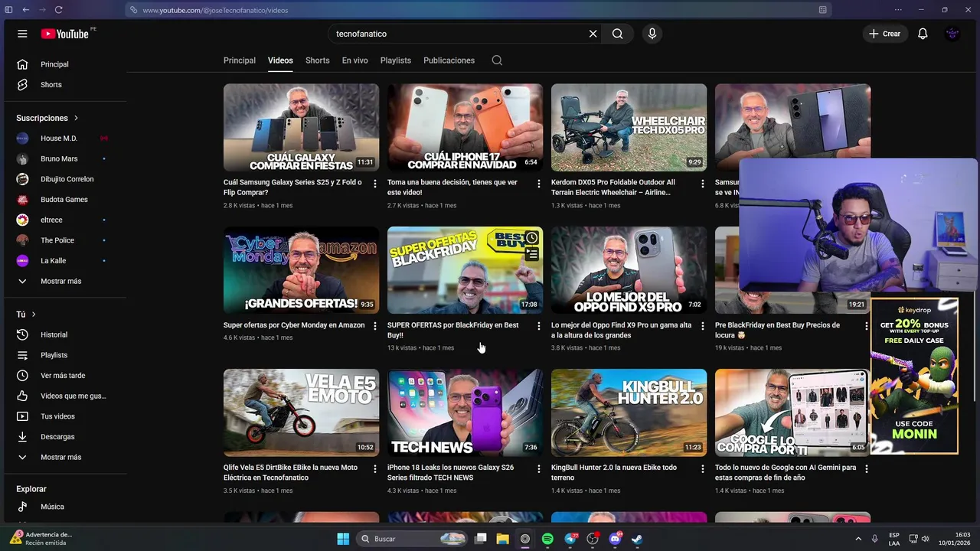This screenshot has height=551, width=980.
Task: Clear the search box text
Action: coord(593,34)
